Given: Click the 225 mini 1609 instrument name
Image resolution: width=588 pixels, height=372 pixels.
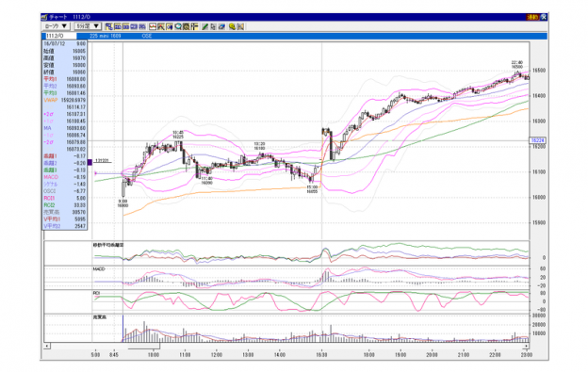Looking at the screenshot, I should (105, 36).
